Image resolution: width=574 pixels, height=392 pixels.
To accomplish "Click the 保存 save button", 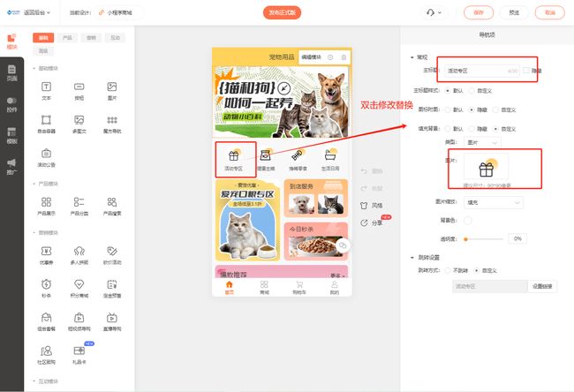I will (479, 12).
